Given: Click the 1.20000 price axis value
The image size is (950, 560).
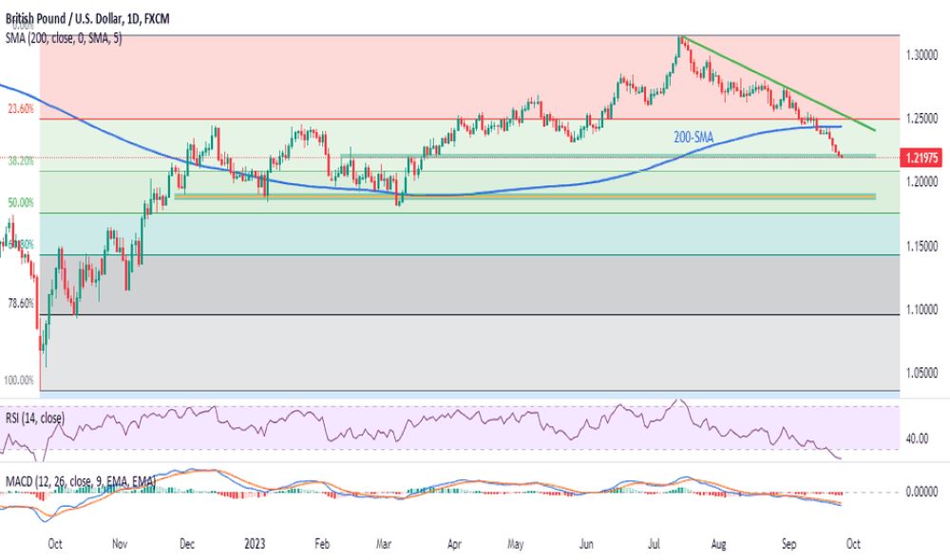Looking at the screenshot, I should click(922, 182).
